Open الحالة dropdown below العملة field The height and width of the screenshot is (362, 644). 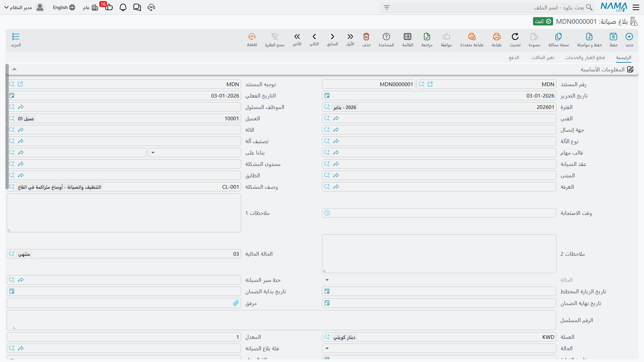[x=327, y=348]
